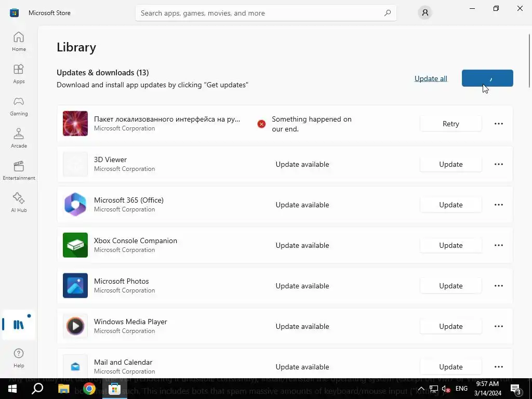532x399 pixels.
Task: Open File Explorer from the taskbar
Action: click(63, 389)
